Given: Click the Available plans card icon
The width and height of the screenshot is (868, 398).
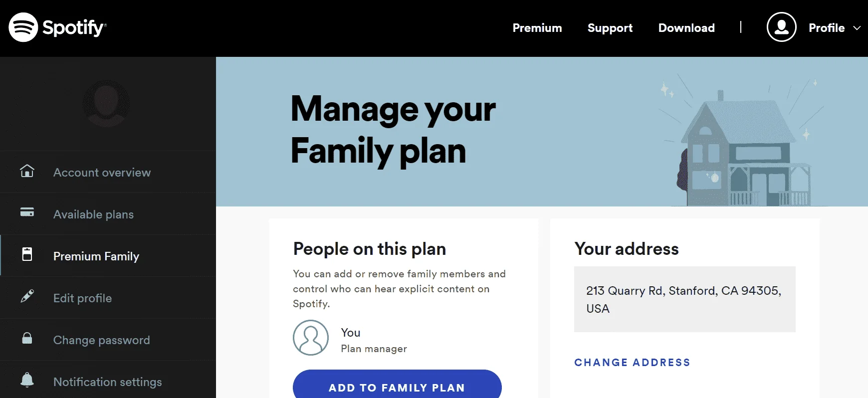Looking at the screenshot, I should pyautogui.click(x=27, y=212).
